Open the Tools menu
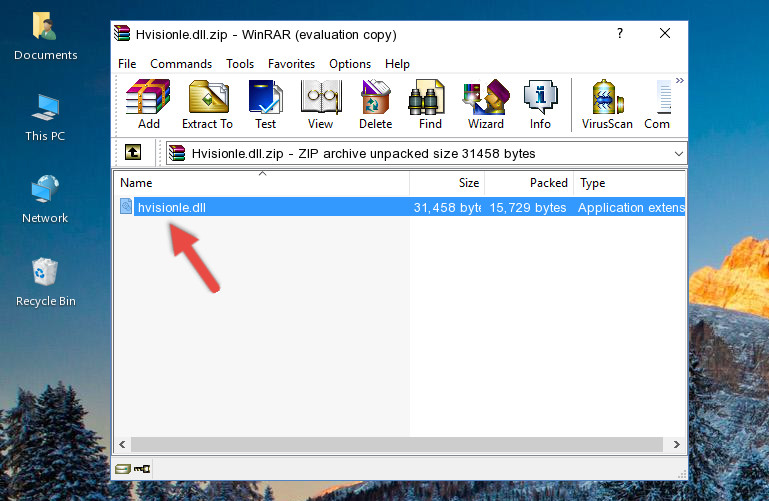Image resolution: width=769 pixels, height=501 pixels. 240,64
